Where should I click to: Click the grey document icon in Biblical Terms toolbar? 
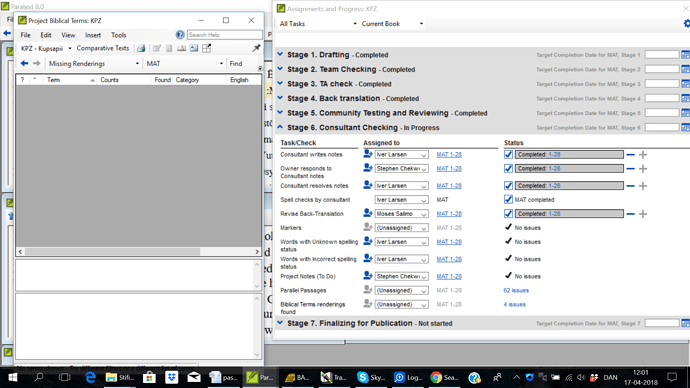pyautogui.click(x=169, y=48)
